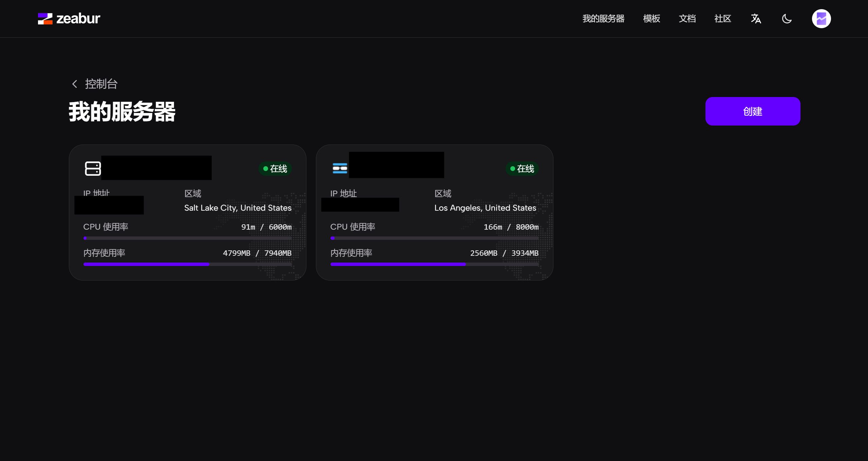This screenshot has height=461, width=868.
Task: Open 模板 in top navigation
Action: click(x=652, y=19)
